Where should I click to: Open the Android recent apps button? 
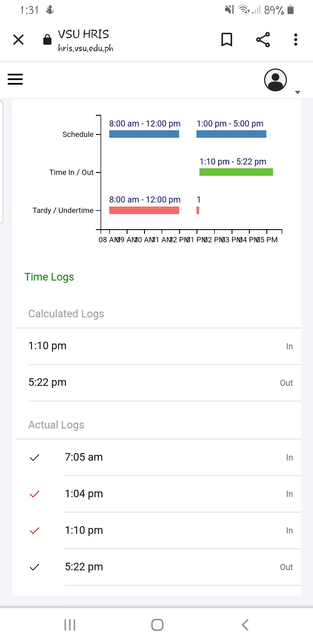point(70,625)
